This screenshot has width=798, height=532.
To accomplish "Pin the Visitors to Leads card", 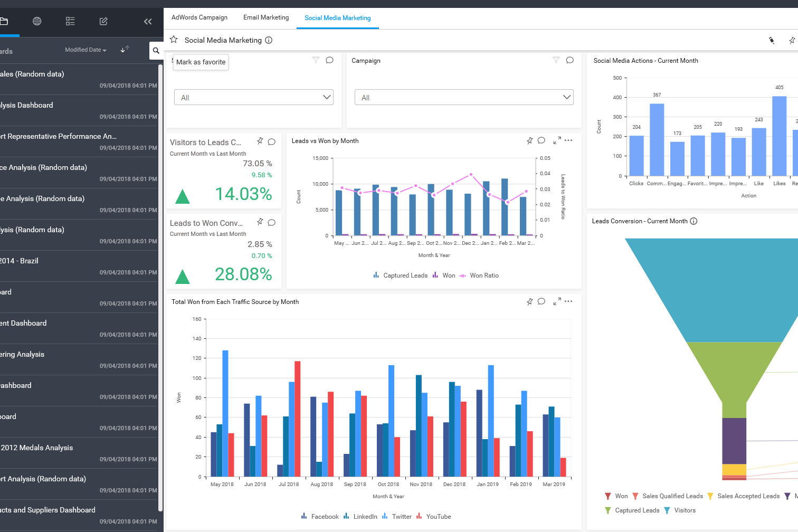I will 260,141.
